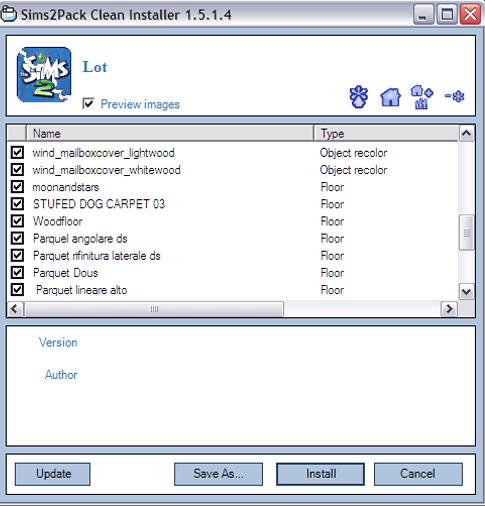Toggle the Preview images checkbox

click(x=88, y=104)
